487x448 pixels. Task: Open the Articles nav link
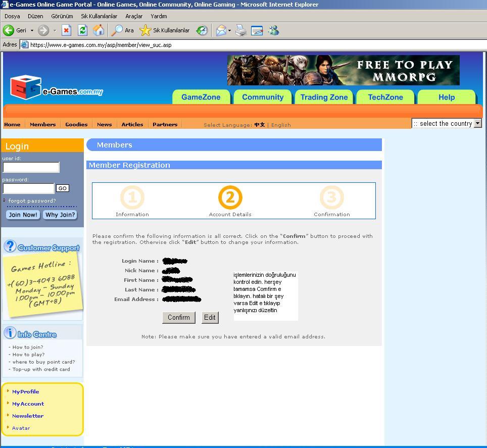point(132,124)
